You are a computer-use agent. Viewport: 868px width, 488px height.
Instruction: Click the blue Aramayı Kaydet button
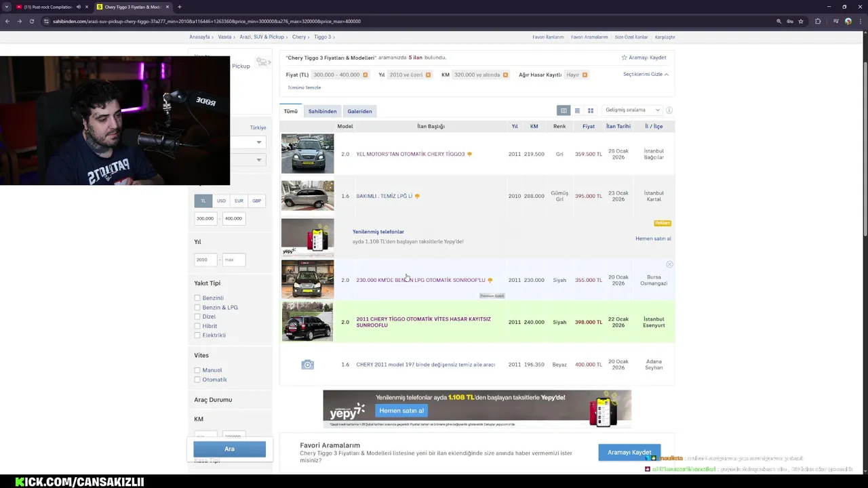pos(629,452)
